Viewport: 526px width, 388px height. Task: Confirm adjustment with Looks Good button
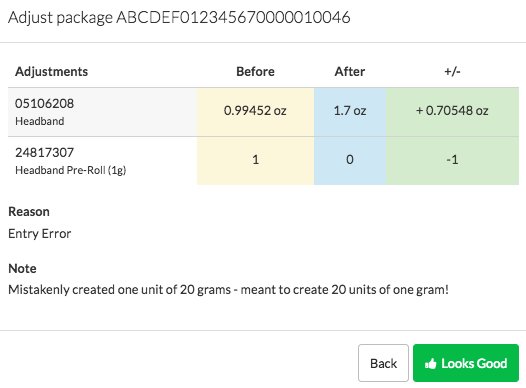(466, 363)
